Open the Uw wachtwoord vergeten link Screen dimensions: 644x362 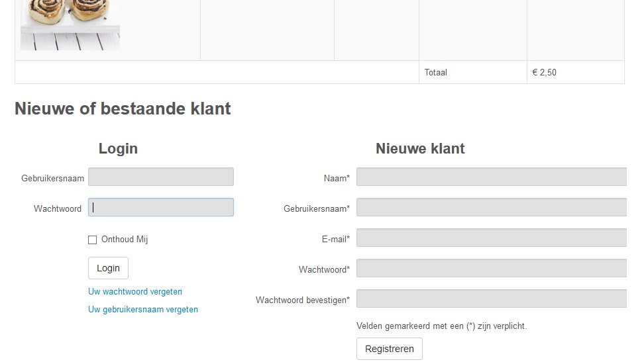point(135,291)
